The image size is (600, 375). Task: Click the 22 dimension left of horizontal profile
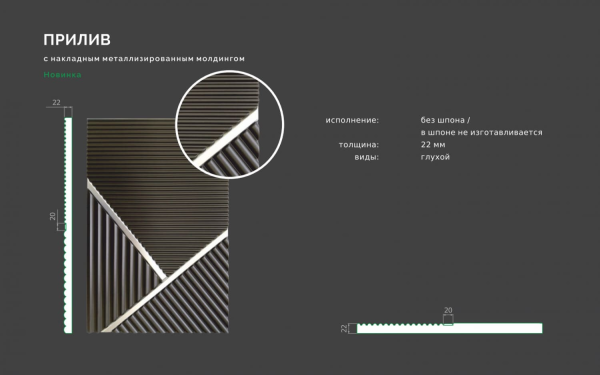pos(344,328)
